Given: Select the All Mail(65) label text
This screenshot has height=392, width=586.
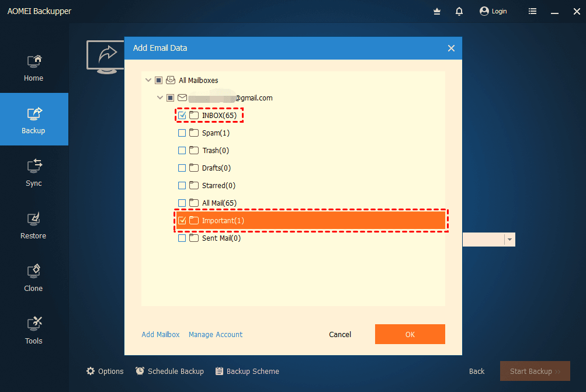Looking at the screenshot, I should click(219, 203).
